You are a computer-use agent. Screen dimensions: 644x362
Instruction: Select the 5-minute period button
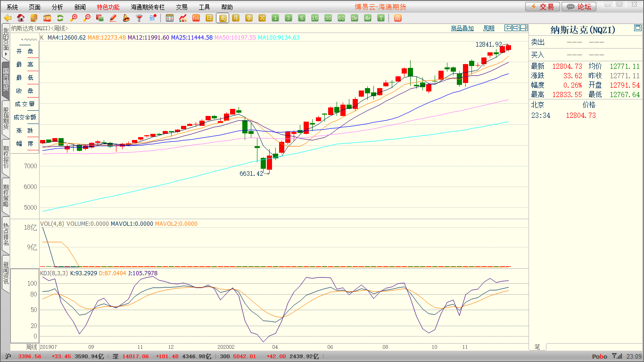tap(302, 18)
